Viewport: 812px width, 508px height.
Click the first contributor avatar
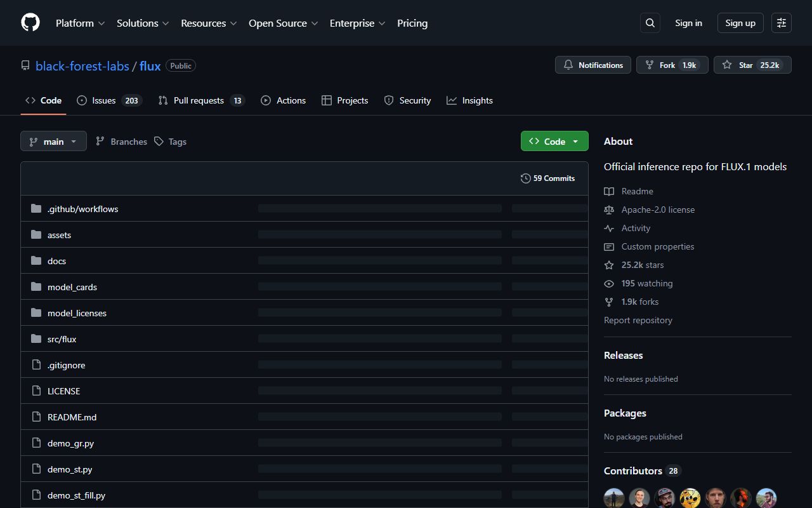tap(614, 498)
